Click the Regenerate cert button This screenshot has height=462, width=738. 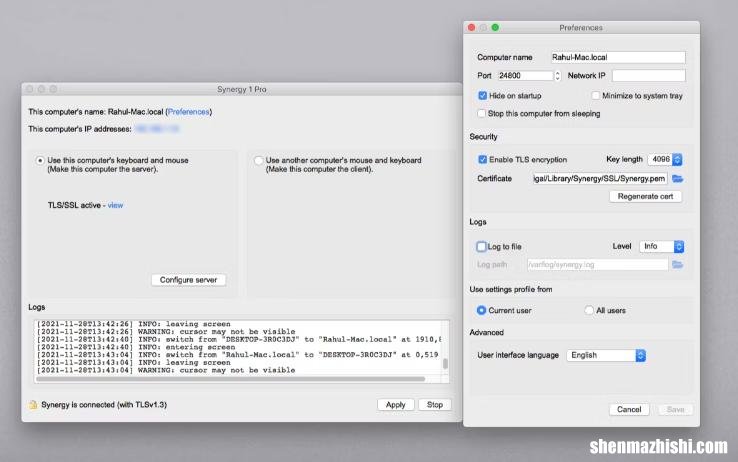click(645, 196)
